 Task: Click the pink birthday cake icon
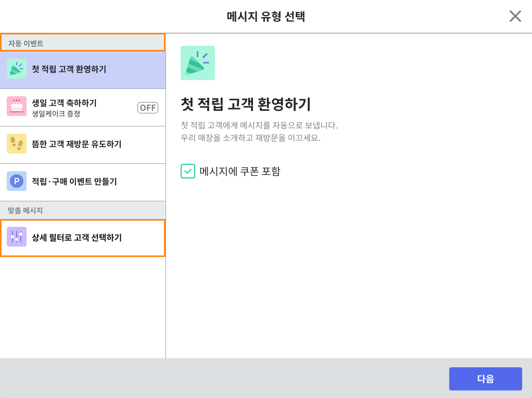17,106
